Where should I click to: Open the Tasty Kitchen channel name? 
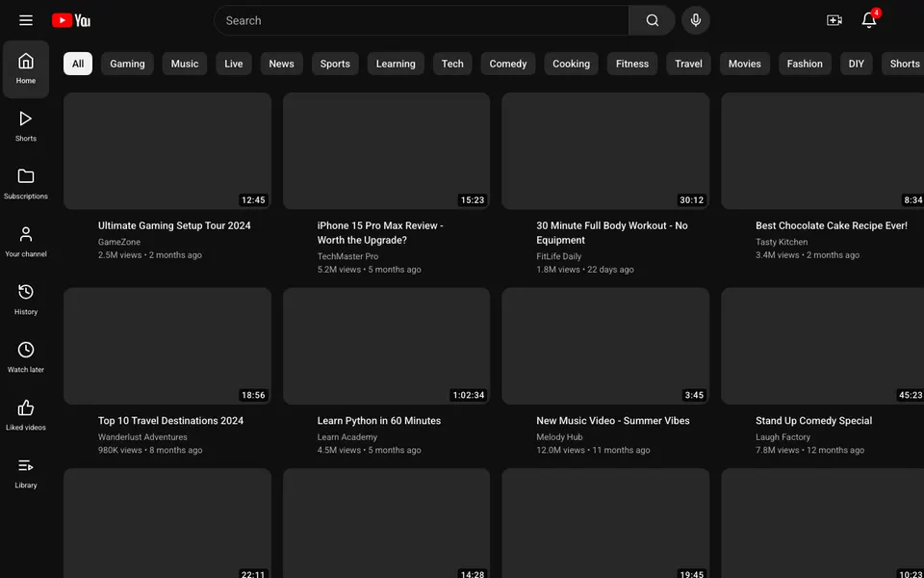click(782, 242)
